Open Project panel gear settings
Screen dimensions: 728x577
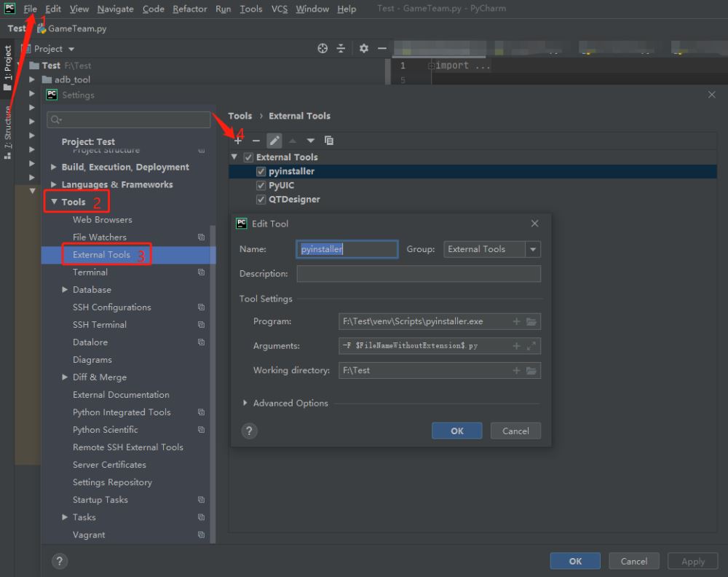coord(363,48)
